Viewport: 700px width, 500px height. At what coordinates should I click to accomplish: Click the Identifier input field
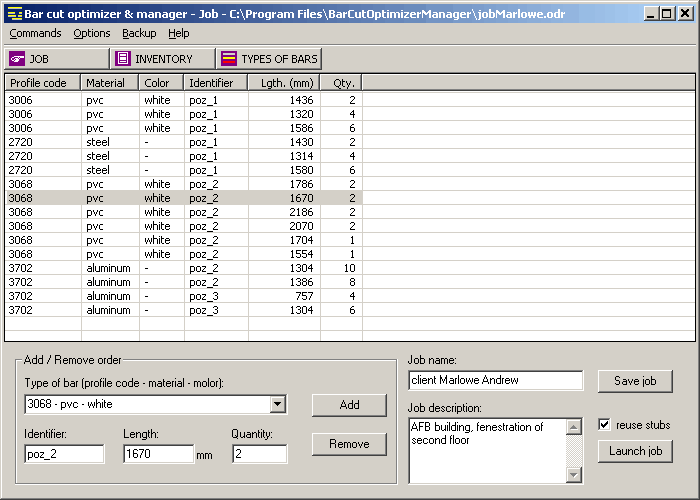point(64,454)
